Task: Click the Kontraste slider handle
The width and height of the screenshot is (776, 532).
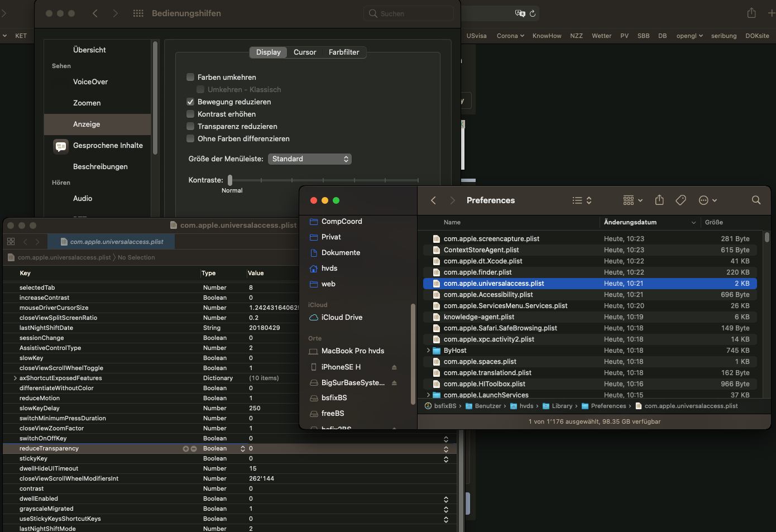Action: (x=230, y=180)
